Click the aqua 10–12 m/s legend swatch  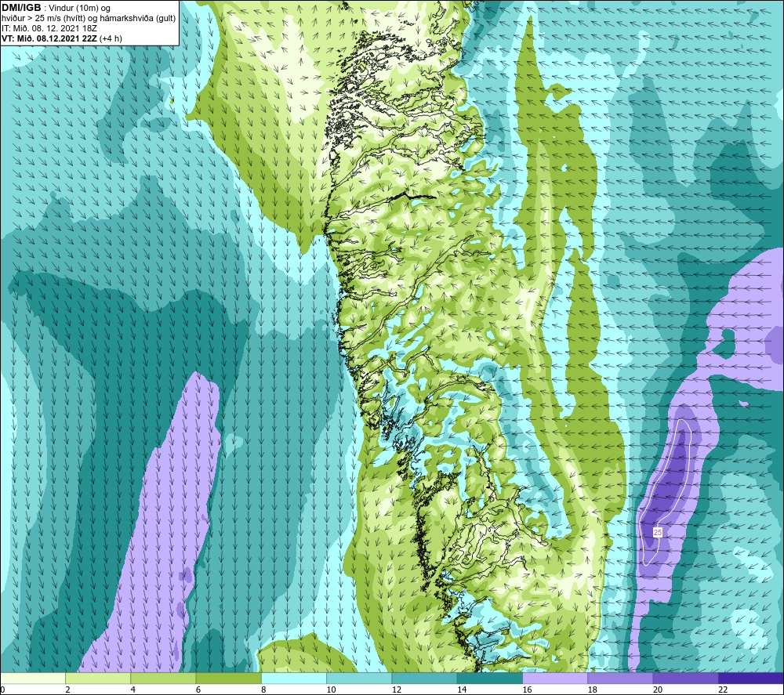(x=359, y=679)
